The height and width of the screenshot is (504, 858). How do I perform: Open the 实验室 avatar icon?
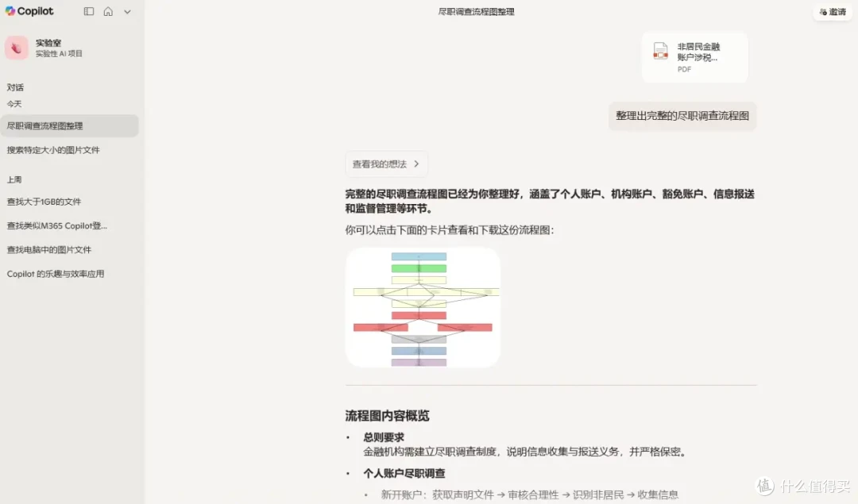(x=17, y=48)
